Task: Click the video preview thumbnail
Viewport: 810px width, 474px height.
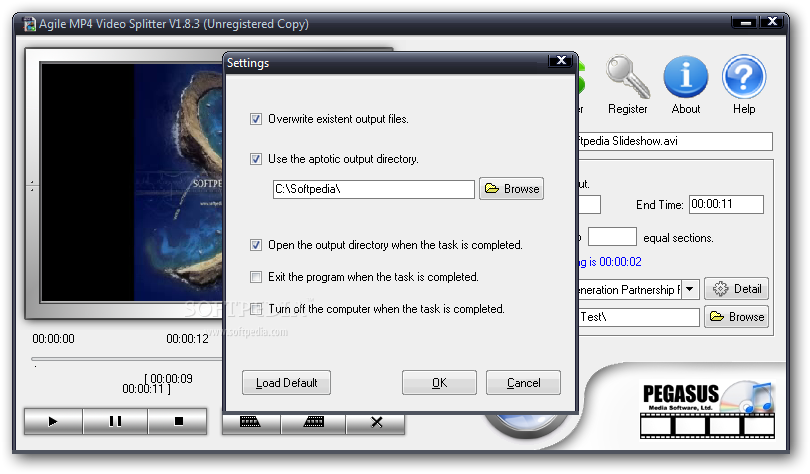Action: click(132, 182)
